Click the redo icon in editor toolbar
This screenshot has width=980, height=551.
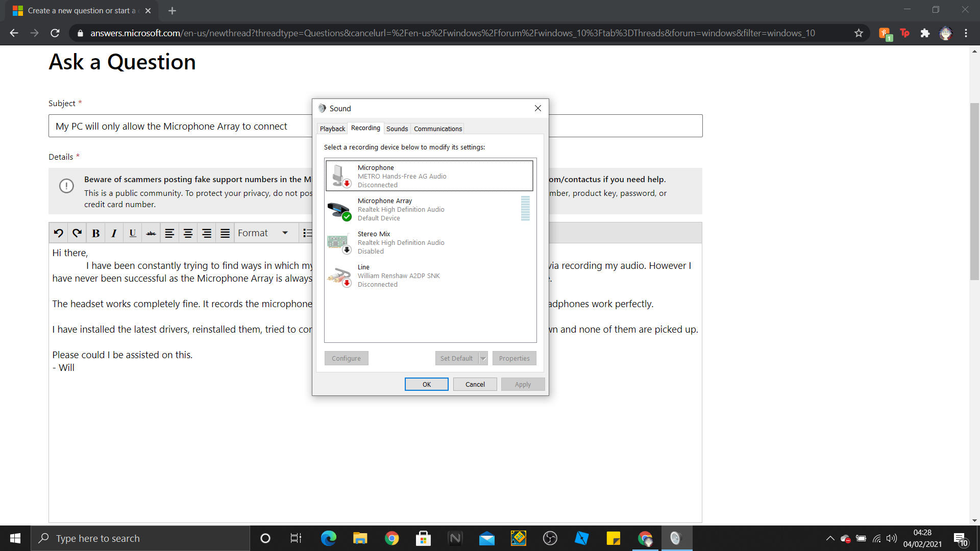click(77, 233)
